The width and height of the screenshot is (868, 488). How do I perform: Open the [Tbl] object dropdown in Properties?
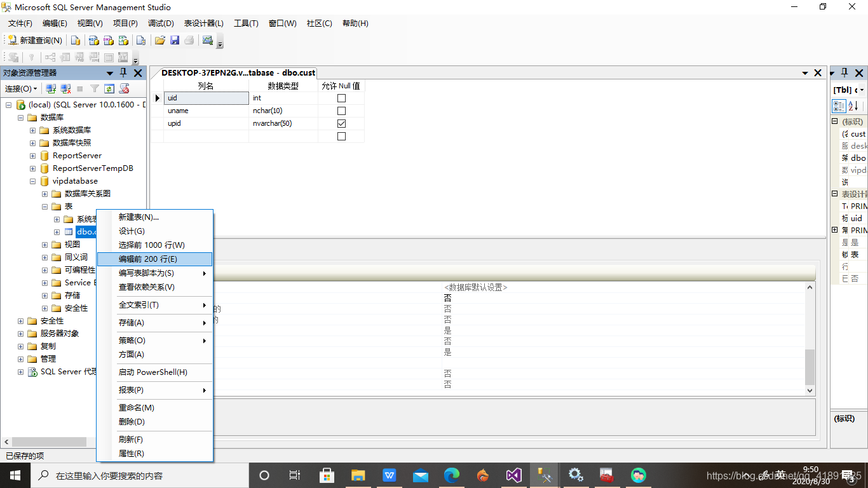tap(861, 90)
